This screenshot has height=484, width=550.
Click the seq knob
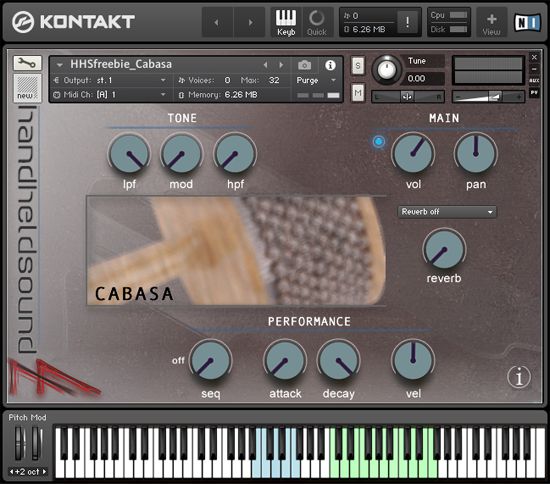tap(210, 360)
